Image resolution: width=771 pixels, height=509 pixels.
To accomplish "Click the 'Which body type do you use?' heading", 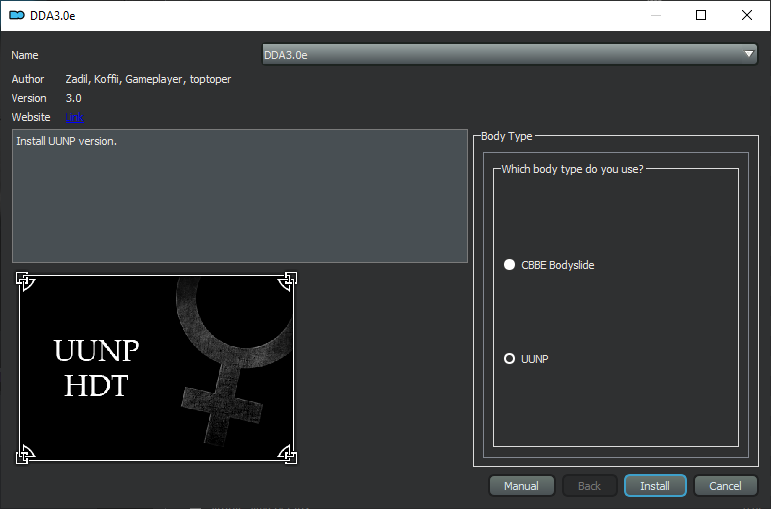I will point(572,169).
